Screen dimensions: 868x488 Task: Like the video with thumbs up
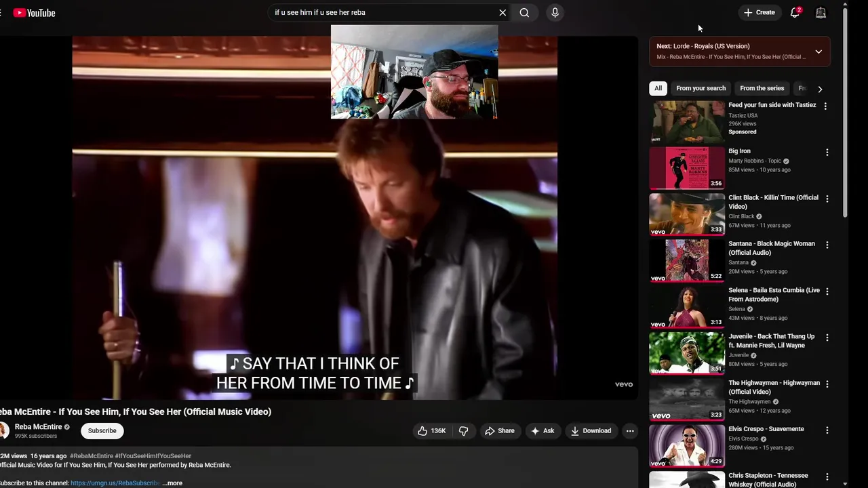(x=432, y=431)
